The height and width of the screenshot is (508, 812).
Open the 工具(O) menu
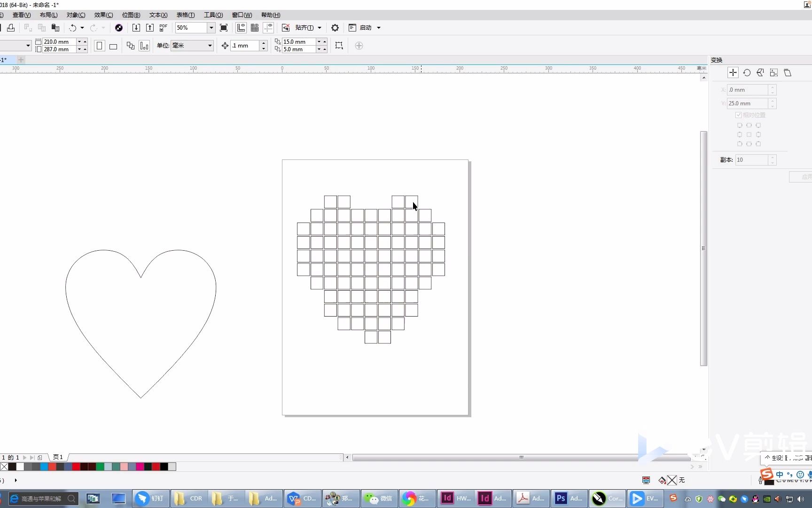tap(213, 15)
